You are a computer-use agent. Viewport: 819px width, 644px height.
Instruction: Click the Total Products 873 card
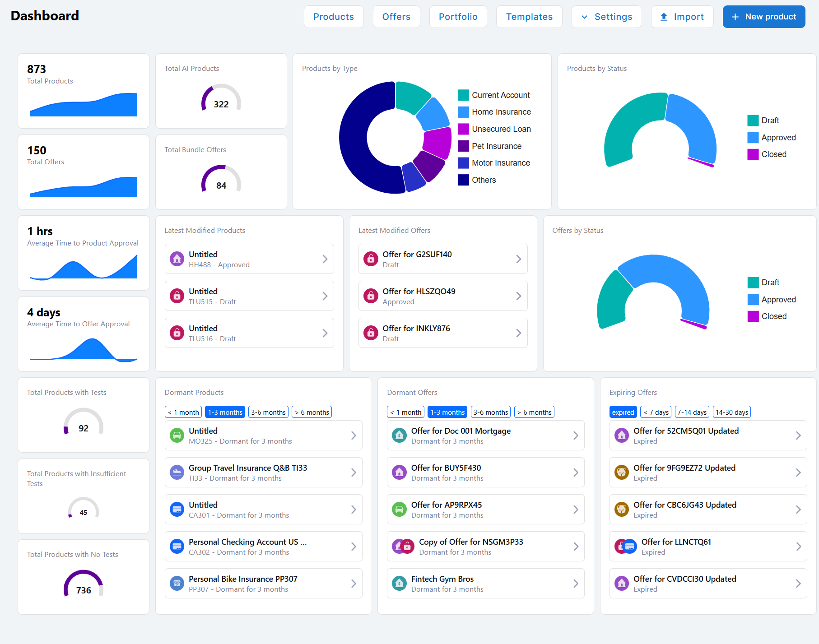pyautogui.click(x=84, y=91)
